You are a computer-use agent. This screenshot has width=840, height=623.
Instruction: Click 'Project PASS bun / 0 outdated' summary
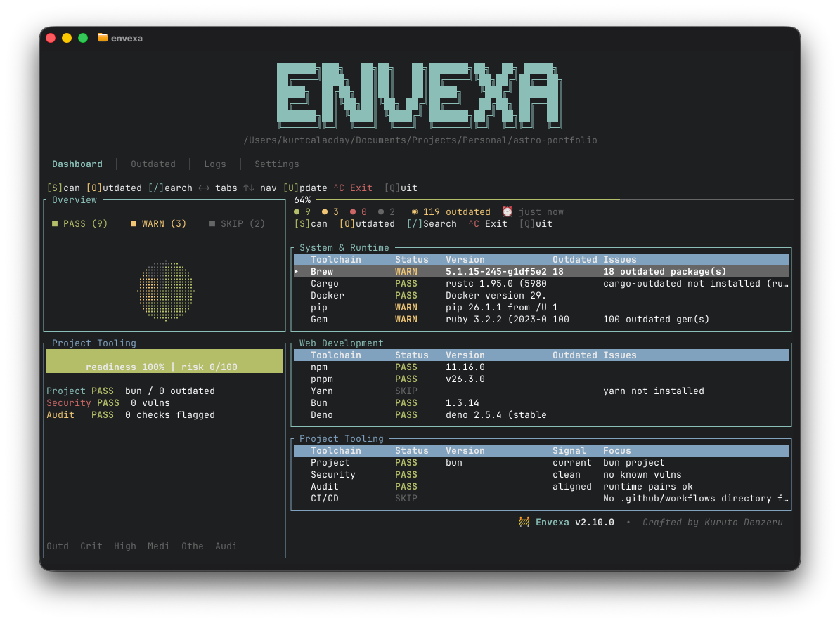131,391
